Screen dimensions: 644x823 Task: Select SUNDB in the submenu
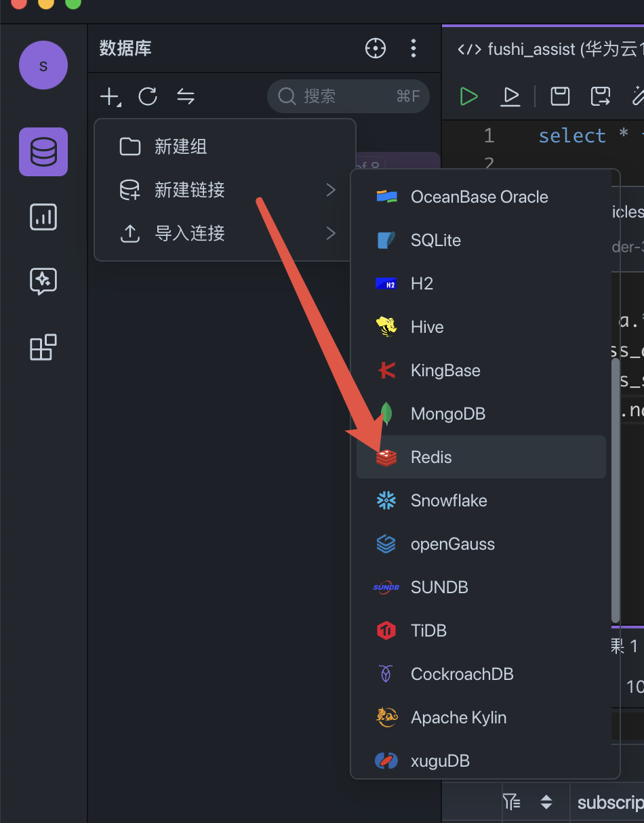(481, 587)
